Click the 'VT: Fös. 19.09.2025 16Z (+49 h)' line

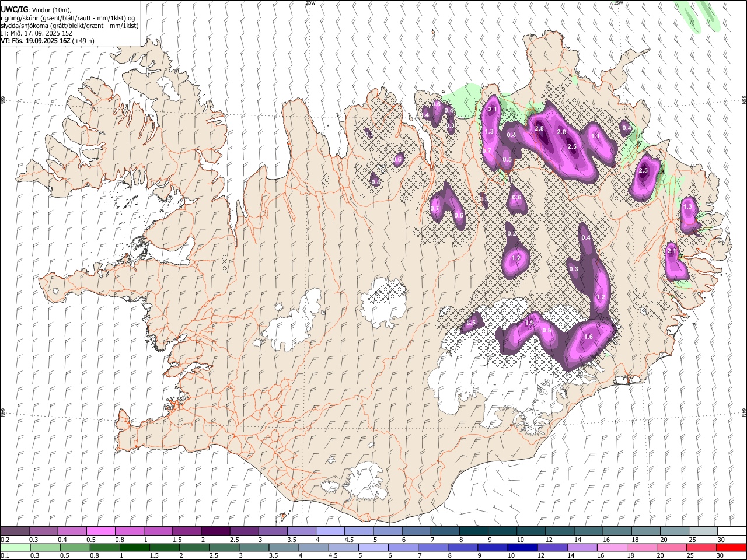[47, 41]
